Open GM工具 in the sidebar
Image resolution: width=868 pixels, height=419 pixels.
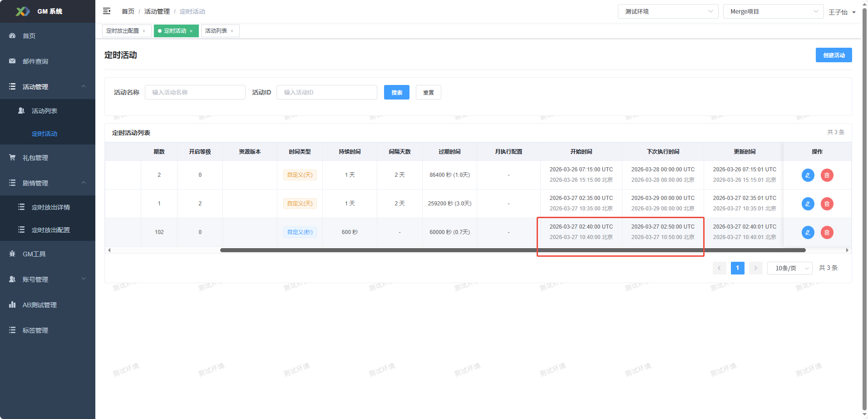tap(34, 254)
